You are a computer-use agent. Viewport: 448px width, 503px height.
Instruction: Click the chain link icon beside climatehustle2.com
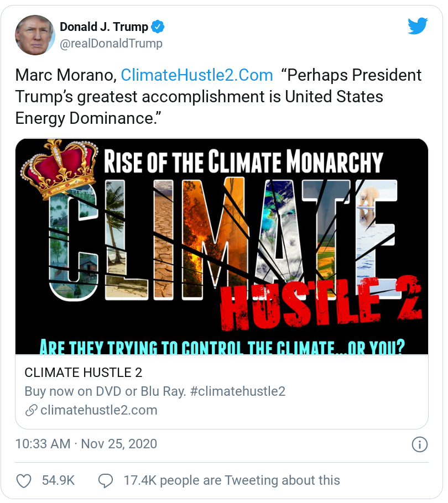coord(31,410)
